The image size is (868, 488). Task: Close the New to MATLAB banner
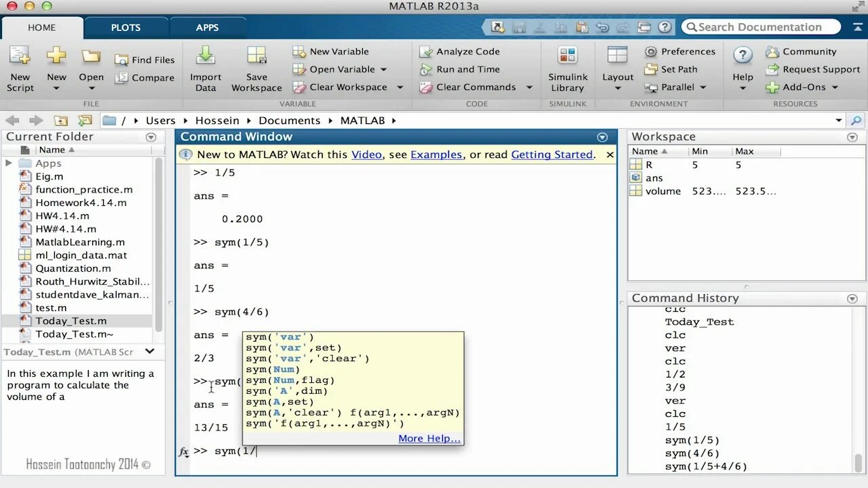tap(610, 155)
